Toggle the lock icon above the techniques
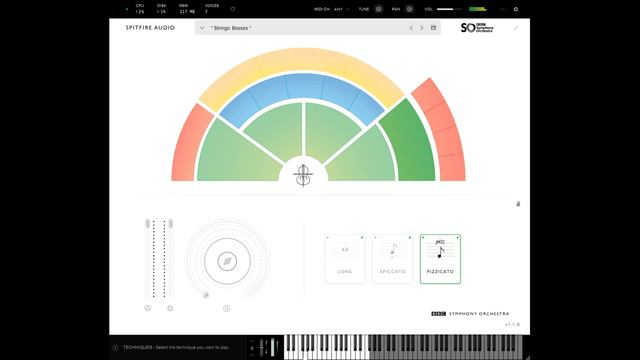The image size is (640, 360). [518, 204]
